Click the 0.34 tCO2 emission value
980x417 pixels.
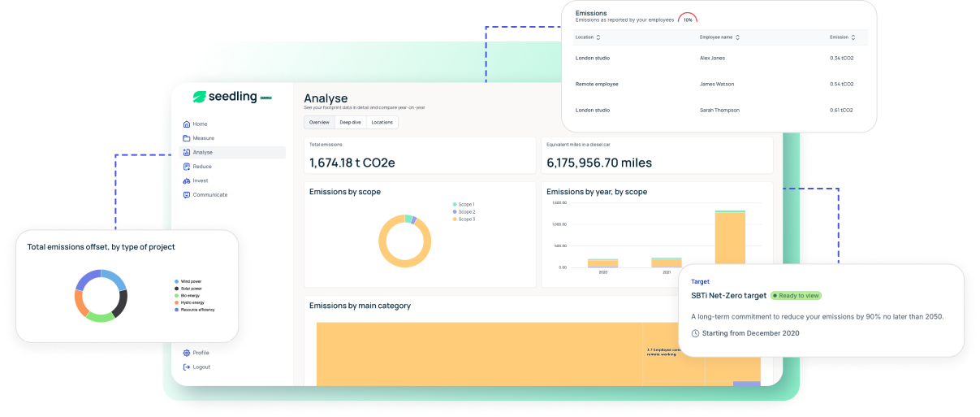click(841, 59)
